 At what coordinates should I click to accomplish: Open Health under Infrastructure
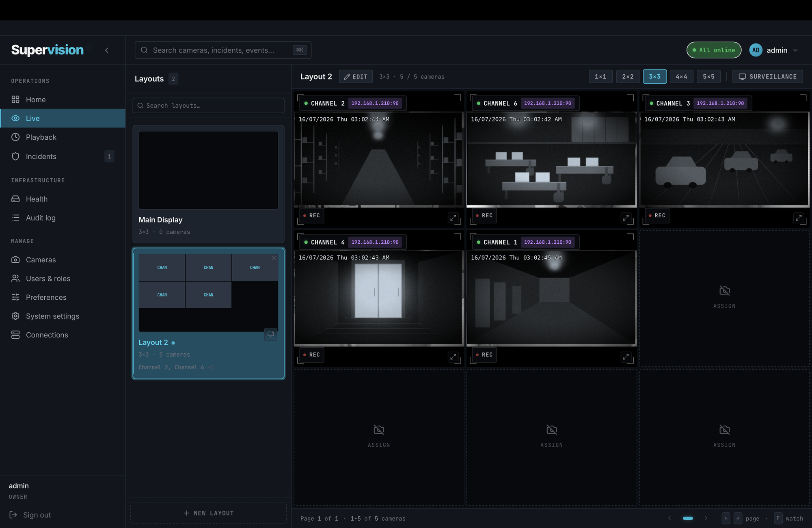(x=63, y=199)
